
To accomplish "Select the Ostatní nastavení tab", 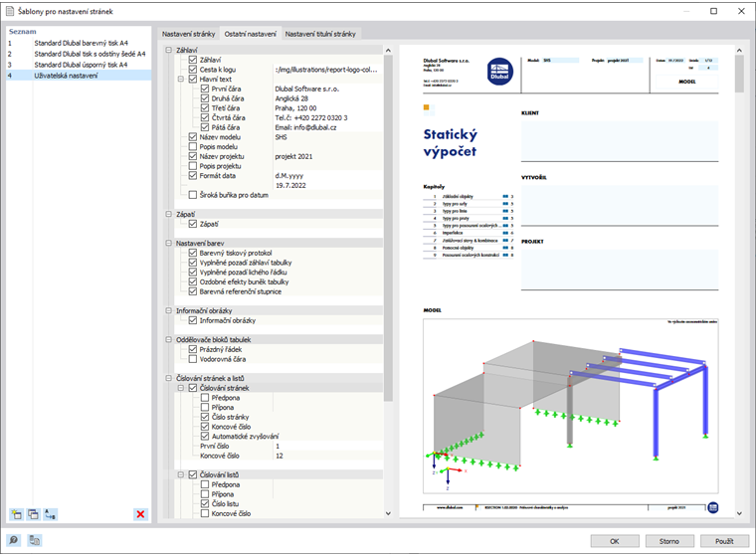I will [251, 34].
